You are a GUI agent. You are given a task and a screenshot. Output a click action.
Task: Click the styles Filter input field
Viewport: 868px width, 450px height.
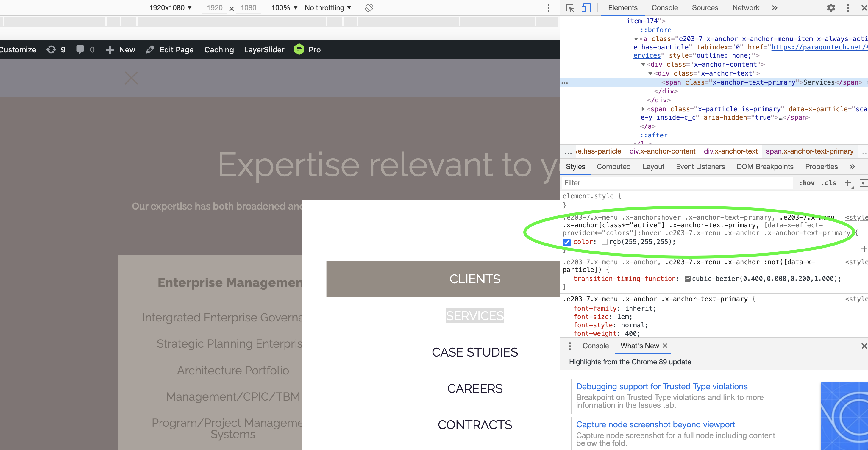(677, 183)
